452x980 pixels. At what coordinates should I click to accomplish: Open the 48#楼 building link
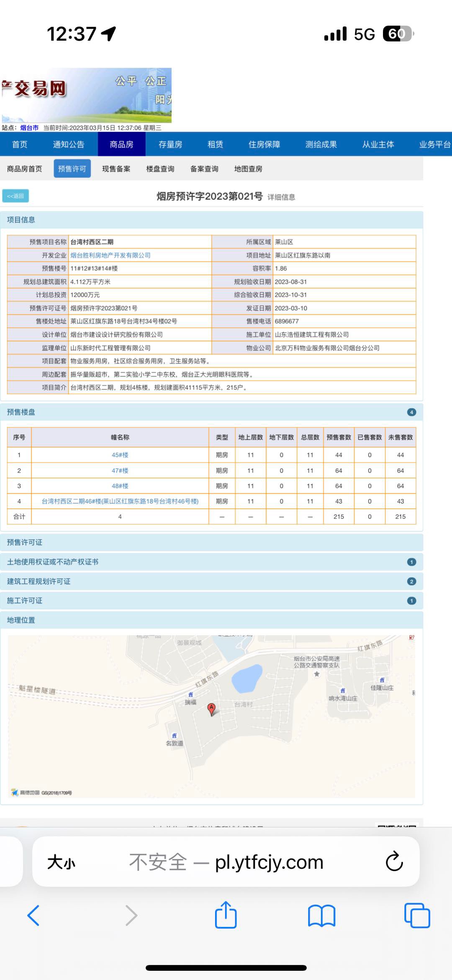120,486
